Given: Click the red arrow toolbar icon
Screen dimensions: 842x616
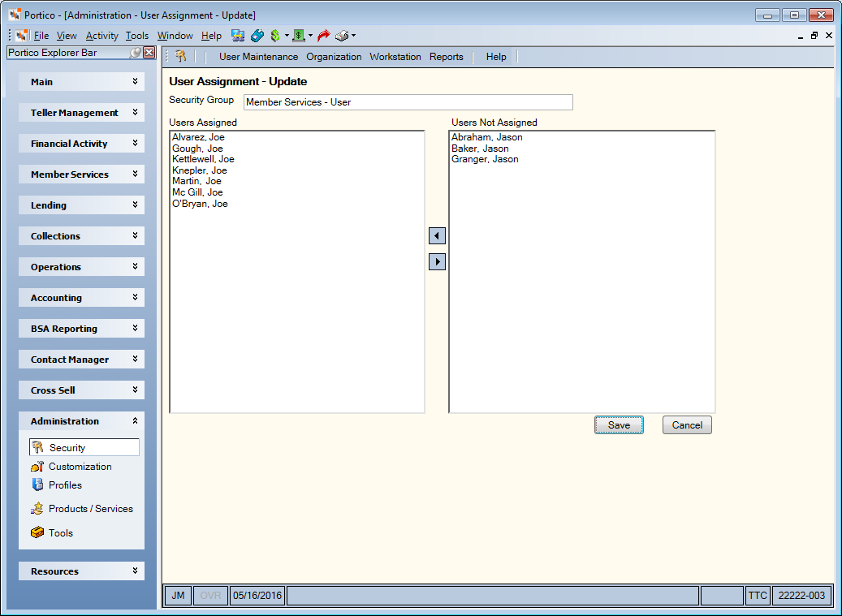Looking at the screenshot, I should pyautogui.click(x=323, y=36).
